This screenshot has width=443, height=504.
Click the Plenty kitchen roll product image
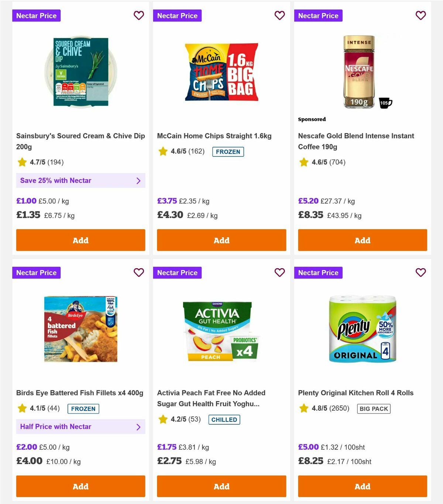click(362, 329)
